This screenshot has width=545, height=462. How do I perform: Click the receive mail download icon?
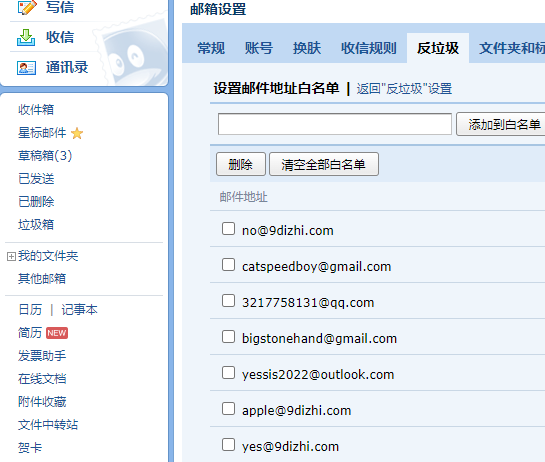tap(26, 37)
